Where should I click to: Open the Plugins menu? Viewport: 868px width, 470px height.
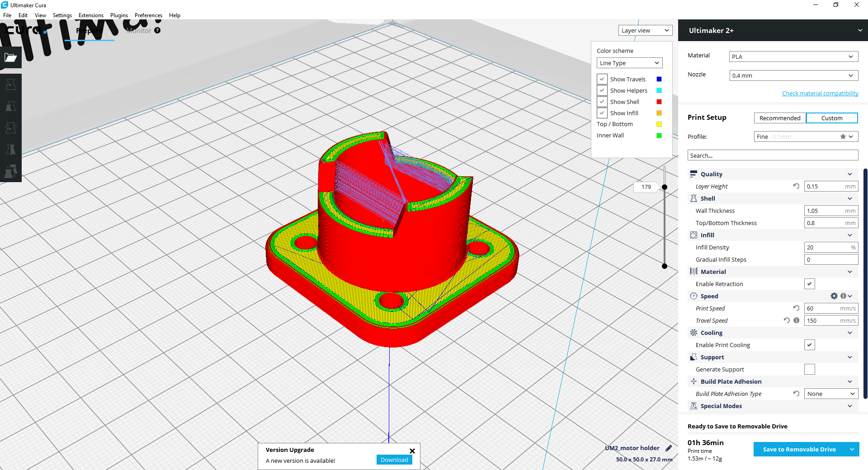click(119, 15)
